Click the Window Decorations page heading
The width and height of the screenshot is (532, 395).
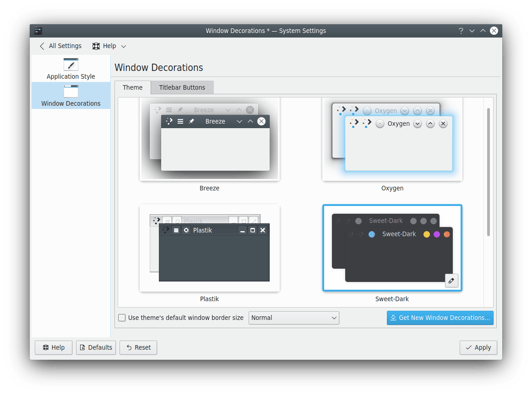pyautogui.click(x=159, y=67)
